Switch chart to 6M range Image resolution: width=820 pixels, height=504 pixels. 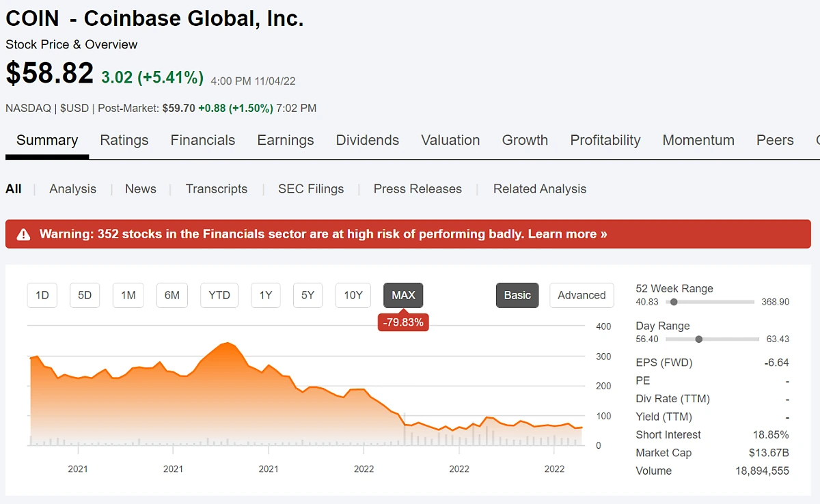tap(172, 295)
